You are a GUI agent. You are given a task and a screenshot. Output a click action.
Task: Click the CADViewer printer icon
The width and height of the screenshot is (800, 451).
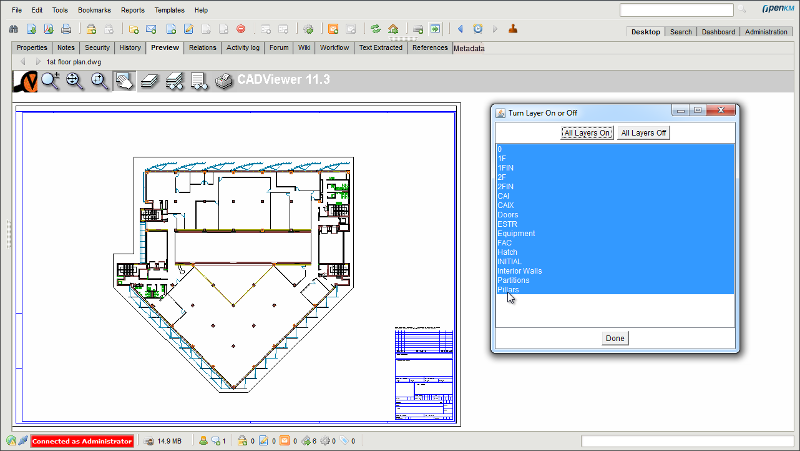pos(224,81)
